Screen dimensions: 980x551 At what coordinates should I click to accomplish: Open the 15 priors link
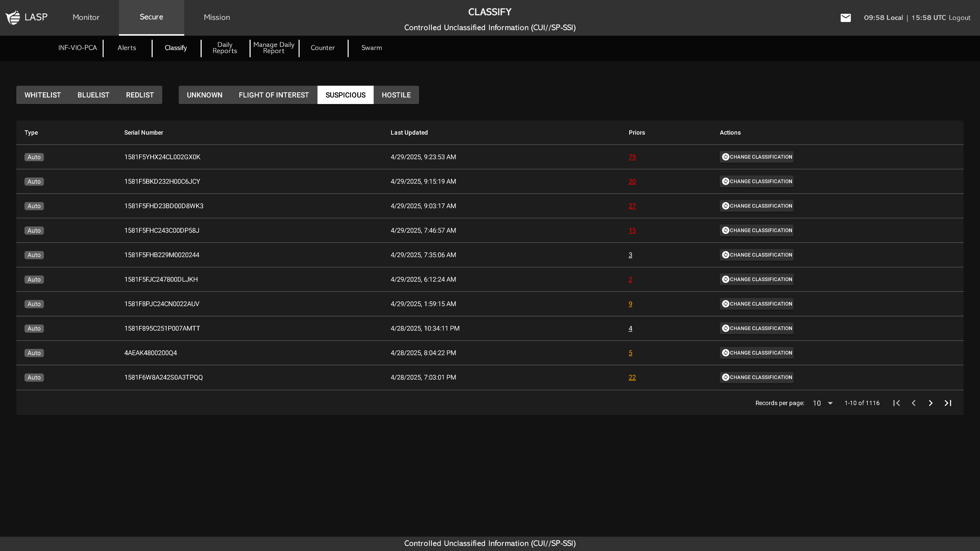coord(632,231)
